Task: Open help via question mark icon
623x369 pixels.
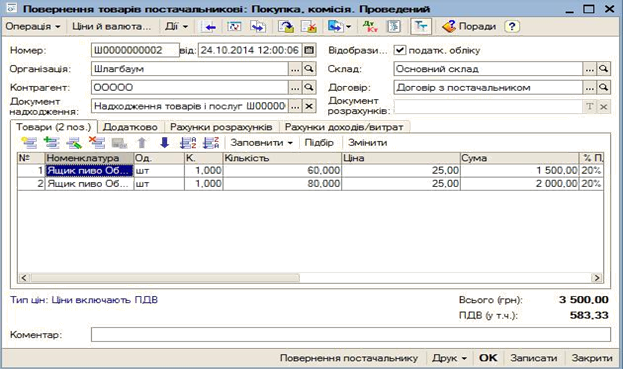Action: click(x=512, y=26)
